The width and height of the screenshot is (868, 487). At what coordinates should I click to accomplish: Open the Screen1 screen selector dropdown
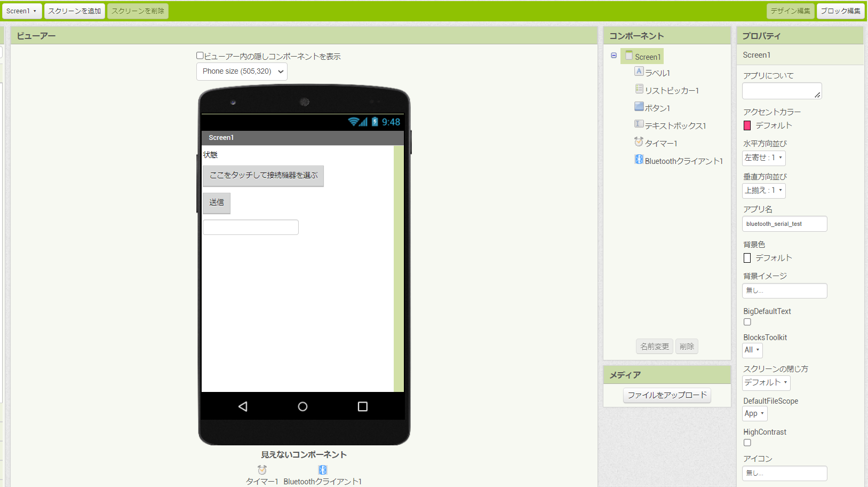[x=21, y=11]
